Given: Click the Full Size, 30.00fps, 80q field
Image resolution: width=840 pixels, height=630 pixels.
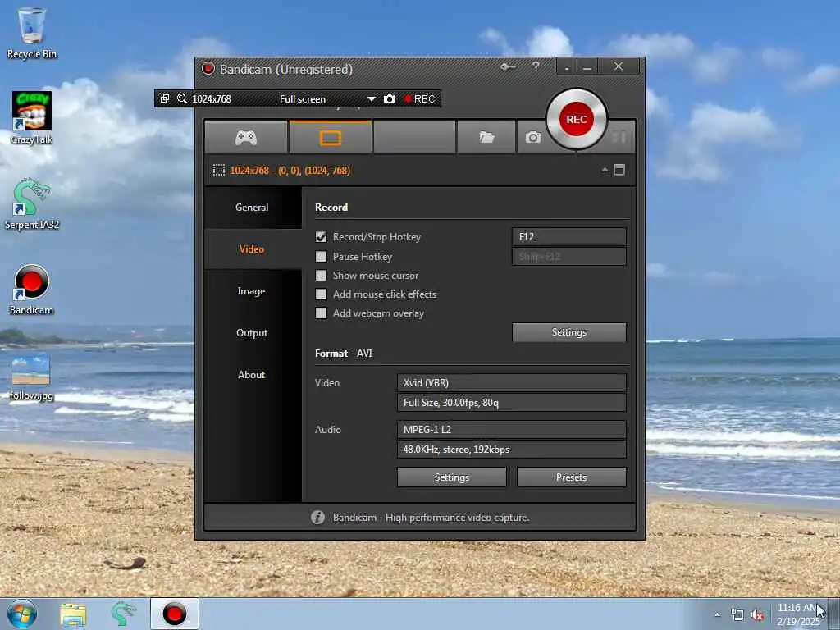Looking at the screenshot, I should point(512,402).
